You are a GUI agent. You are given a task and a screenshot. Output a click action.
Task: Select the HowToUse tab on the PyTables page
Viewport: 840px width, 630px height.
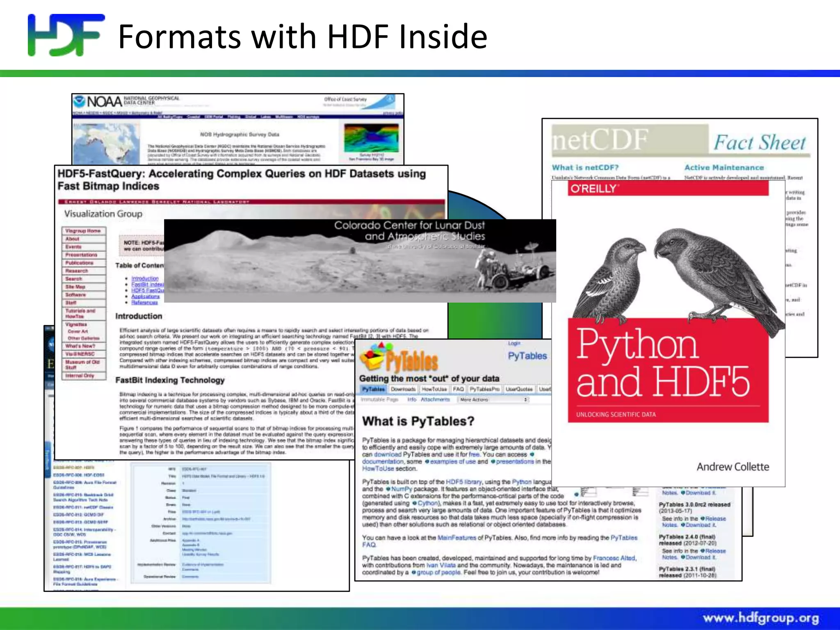434,389
